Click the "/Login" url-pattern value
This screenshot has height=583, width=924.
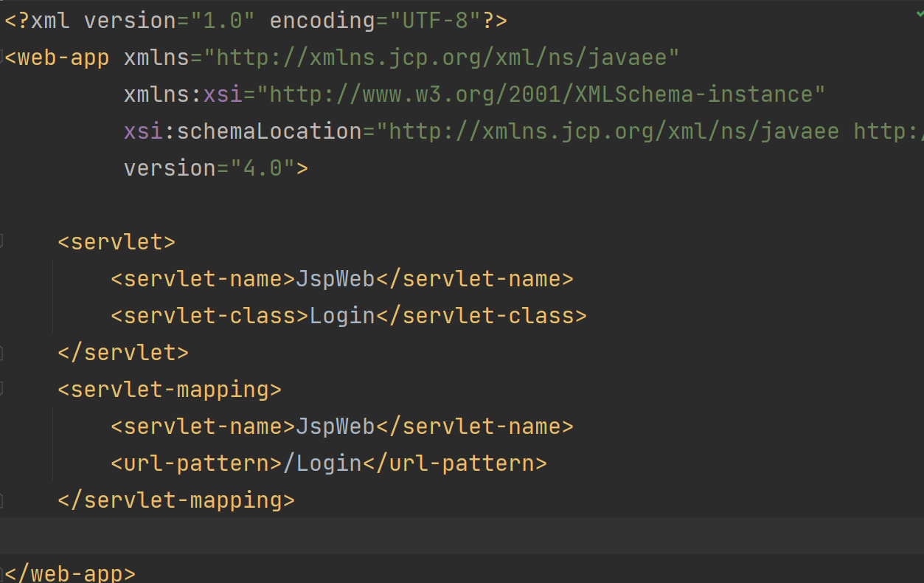point(322,463)
